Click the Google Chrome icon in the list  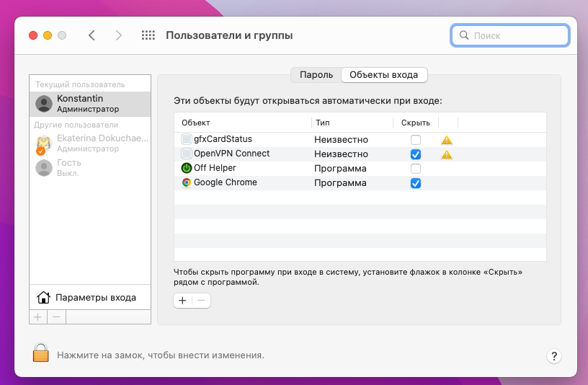click(187, 183)
